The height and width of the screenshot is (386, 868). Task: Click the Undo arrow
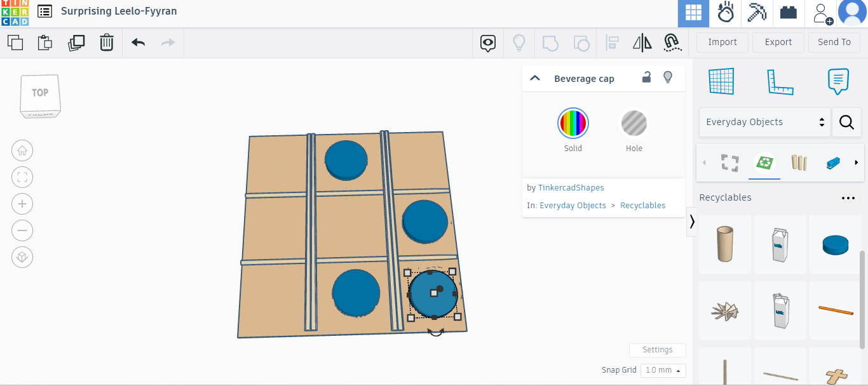coord(137,43)
